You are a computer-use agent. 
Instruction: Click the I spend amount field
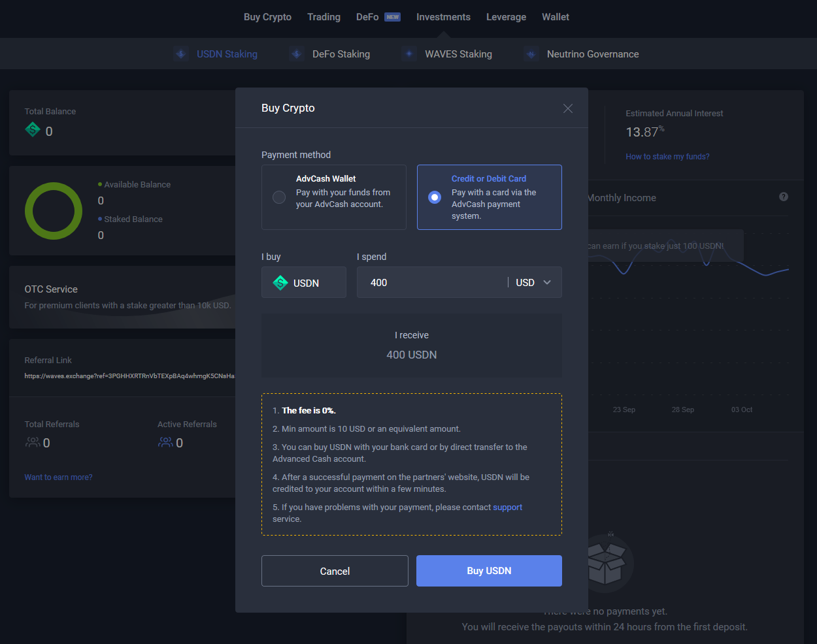click(431, 282)
